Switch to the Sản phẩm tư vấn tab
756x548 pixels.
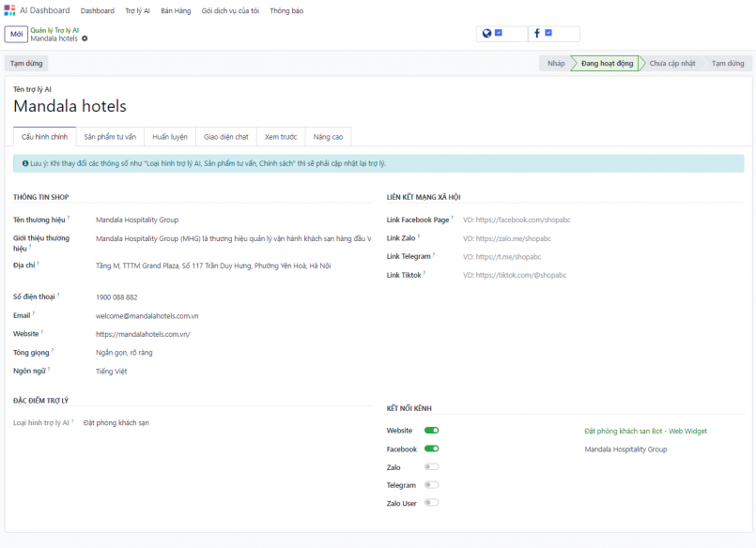point(110,137)
